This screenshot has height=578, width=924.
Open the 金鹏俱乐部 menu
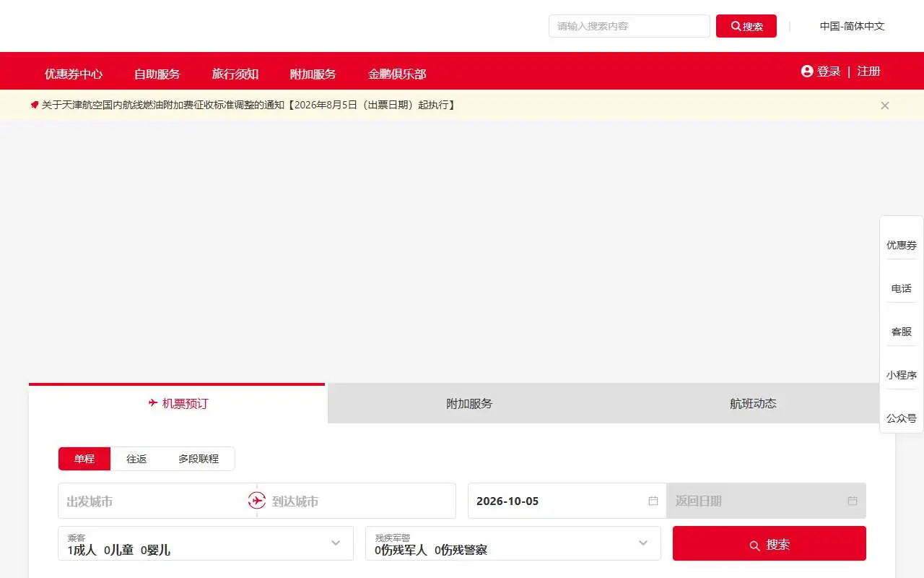[397, 74]
